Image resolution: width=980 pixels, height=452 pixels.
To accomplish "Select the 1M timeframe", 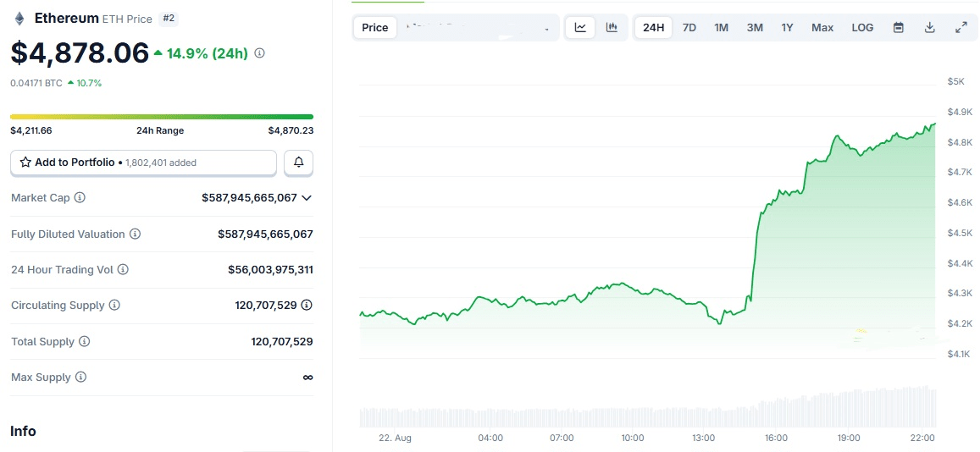I will click(x=722, y=27).
